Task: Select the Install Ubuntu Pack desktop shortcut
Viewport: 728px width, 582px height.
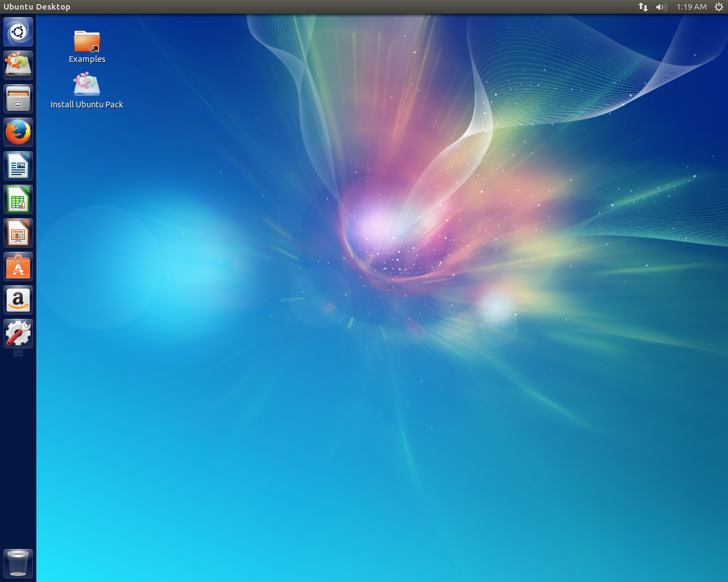Action: click(87, 91)
